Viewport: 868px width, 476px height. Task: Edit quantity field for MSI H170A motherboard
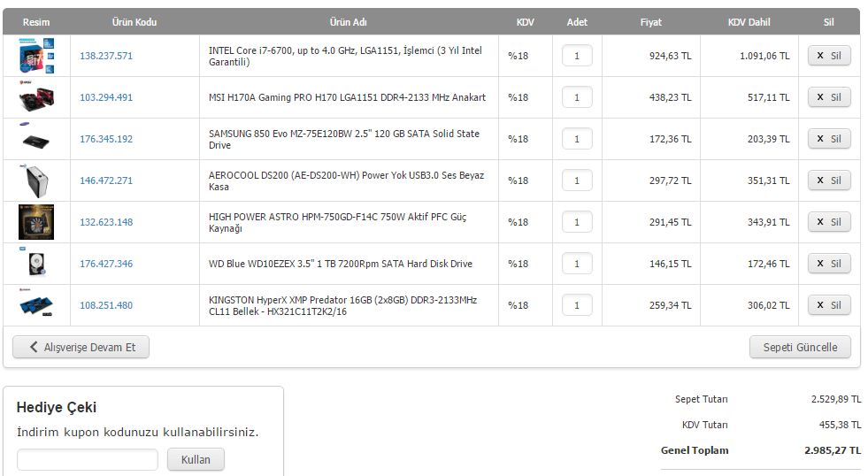[577, 96]
